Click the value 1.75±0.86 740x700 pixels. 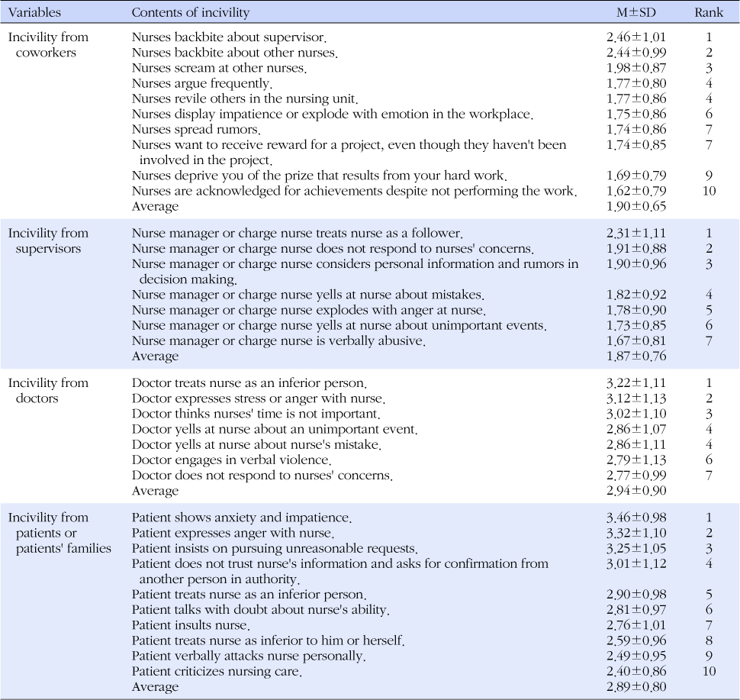[636, 115]
